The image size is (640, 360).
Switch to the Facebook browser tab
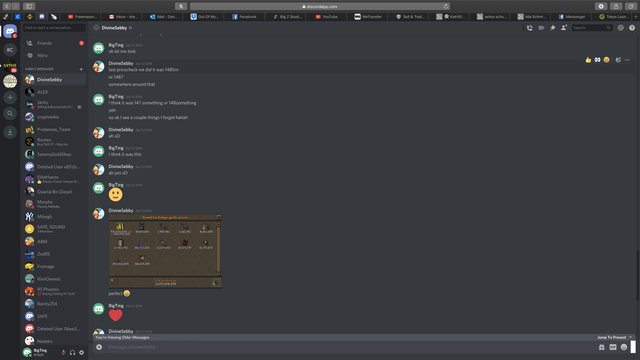(x=244, y=17)
